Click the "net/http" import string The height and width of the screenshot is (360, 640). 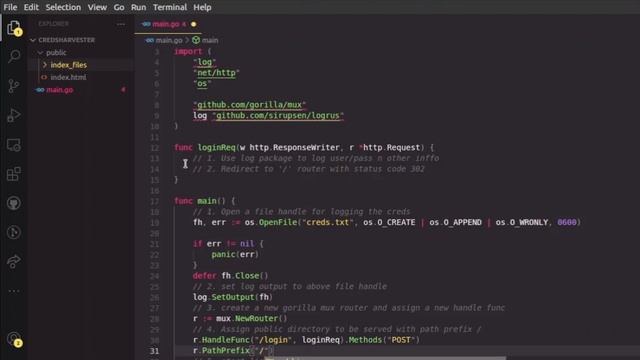(x=216, y=73)
